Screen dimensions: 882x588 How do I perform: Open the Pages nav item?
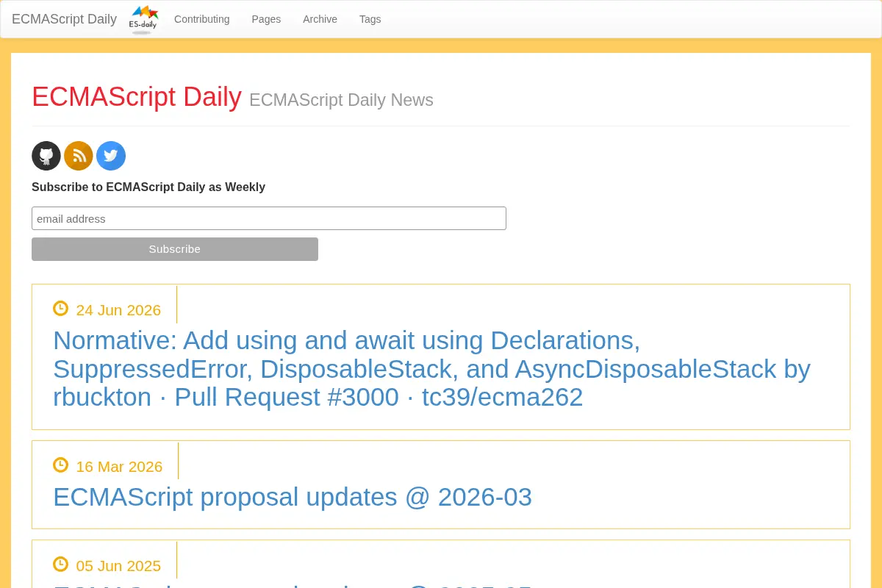point(266,19)
